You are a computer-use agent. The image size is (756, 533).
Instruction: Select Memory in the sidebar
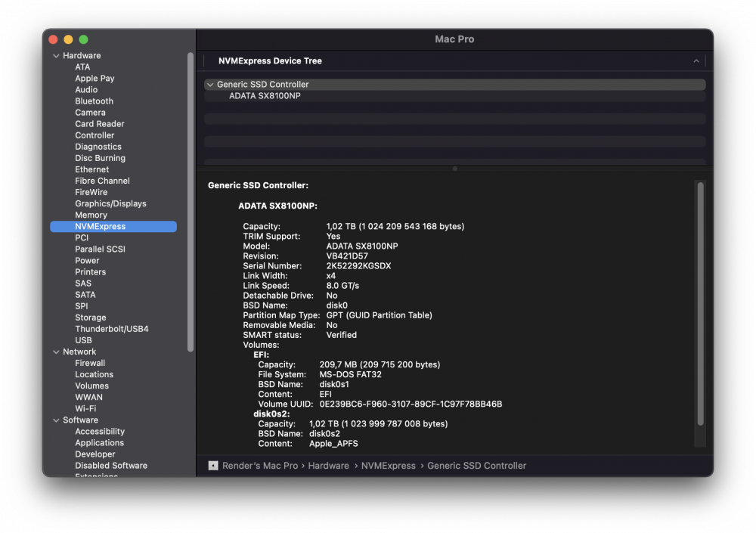tap(91, 215)
